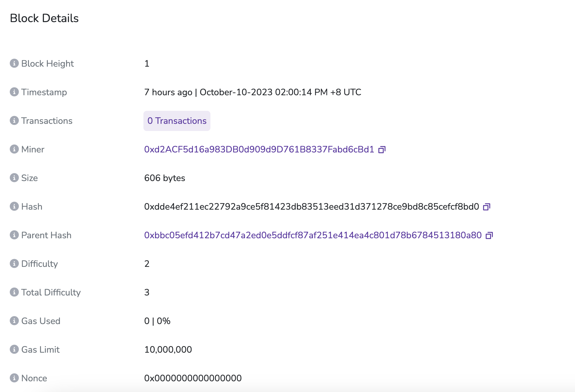The image size is (575, 392).
Task: Copy the block hash value
Action: pyautogui.click(x=487, y=207)
